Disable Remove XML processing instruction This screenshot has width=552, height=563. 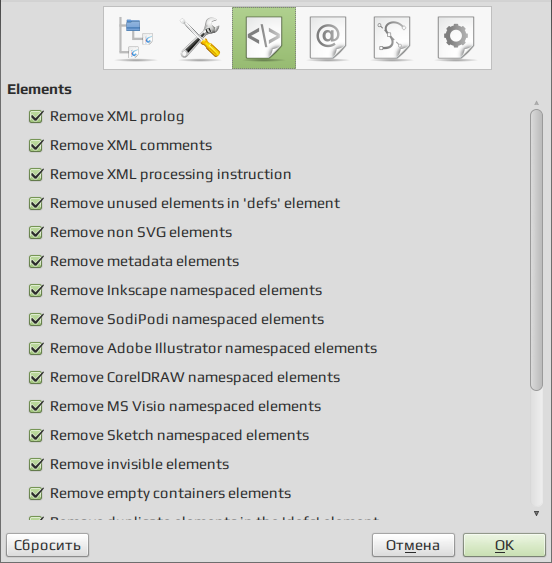point(36,175)
